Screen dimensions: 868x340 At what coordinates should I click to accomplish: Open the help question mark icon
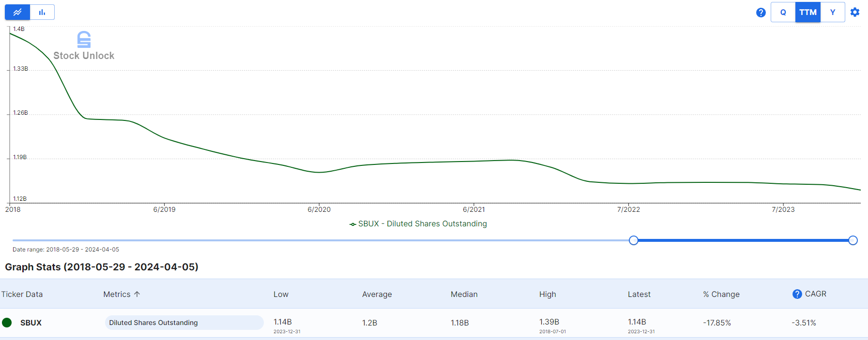click(761, 13)
